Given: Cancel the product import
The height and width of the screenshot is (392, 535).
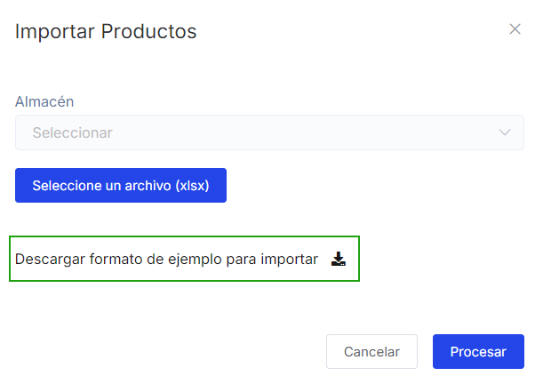Looking at the screenshot, I should 371,351.
